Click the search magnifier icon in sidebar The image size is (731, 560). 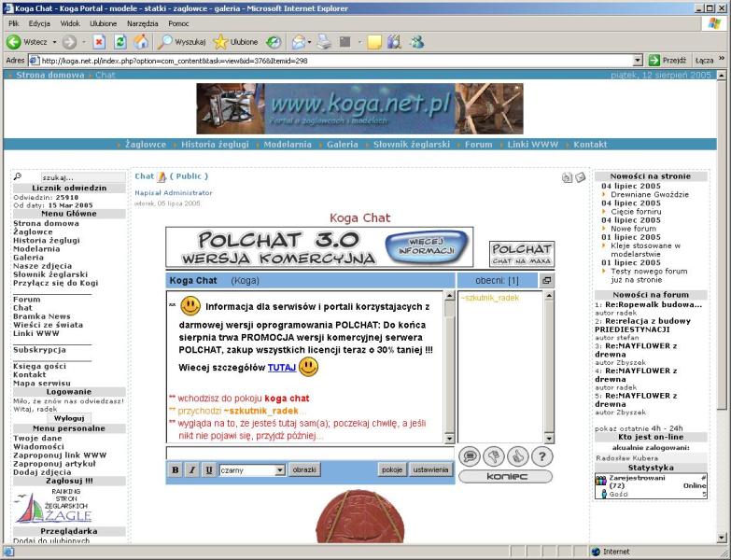coord(18,176)
